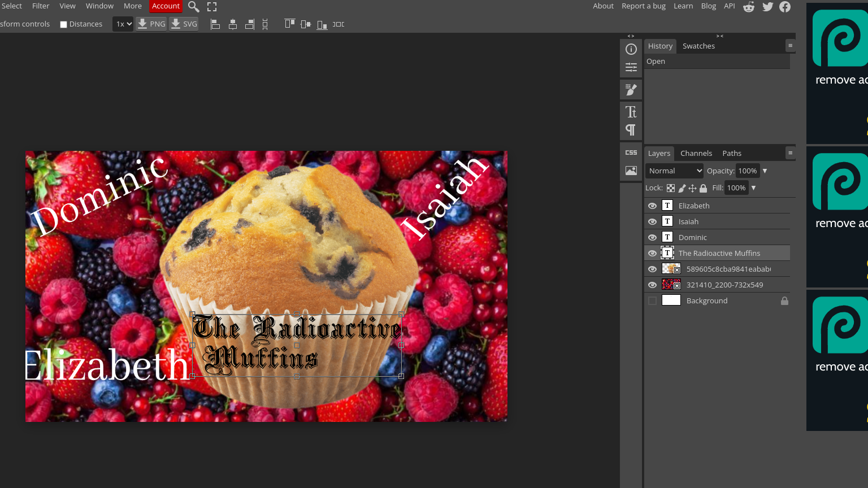Open the 1x export scale dropdown
The width and height of the screenshot is (868, 488).
(x=123, y=24)
